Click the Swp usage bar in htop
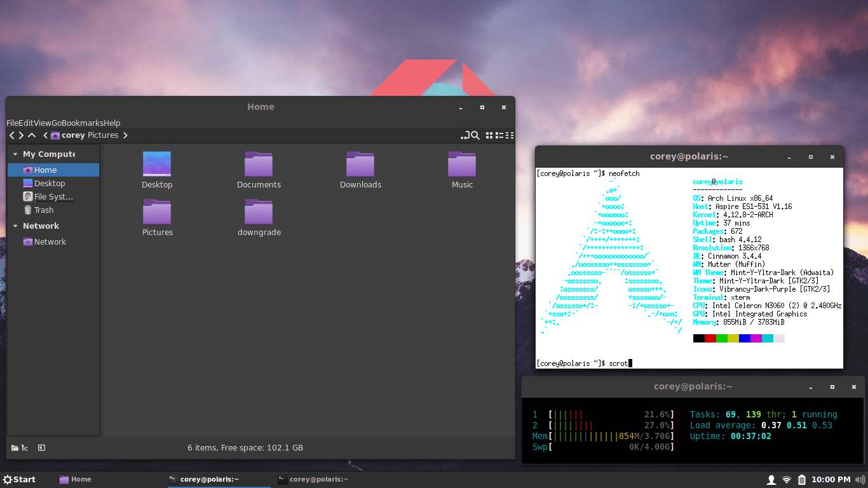The image size is (868, 488). pos(602,447)
